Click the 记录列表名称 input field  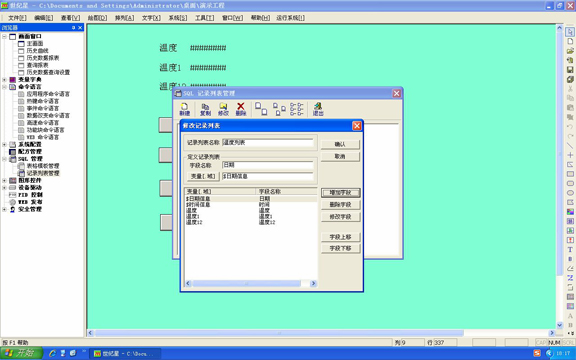coord(268,143)
